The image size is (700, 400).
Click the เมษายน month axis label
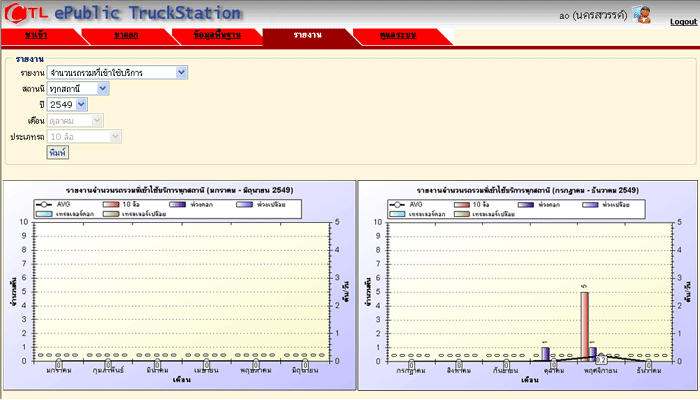pos(206,371)
